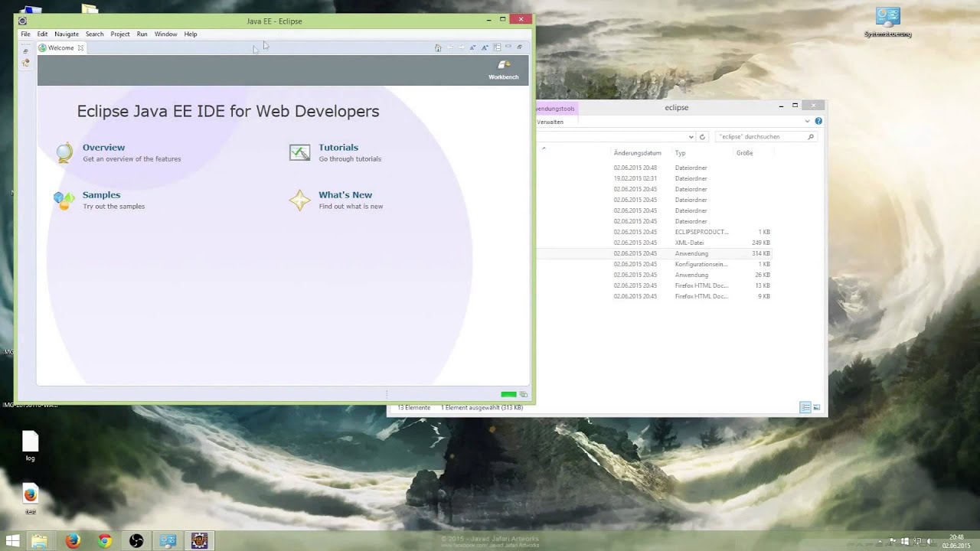This screenshot has height=551, width=980.
Task: Open the Windows Start button
Action: [11, 541]
